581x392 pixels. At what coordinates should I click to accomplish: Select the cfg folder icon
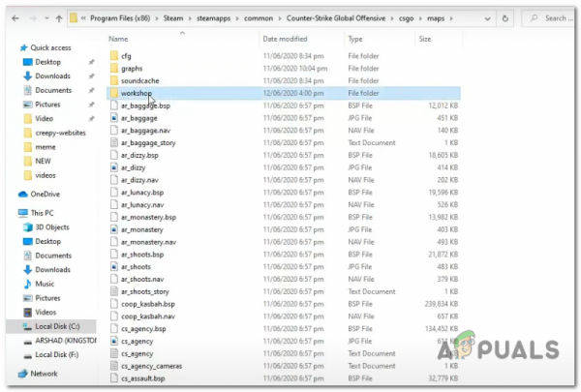click(x=114, y=56)
